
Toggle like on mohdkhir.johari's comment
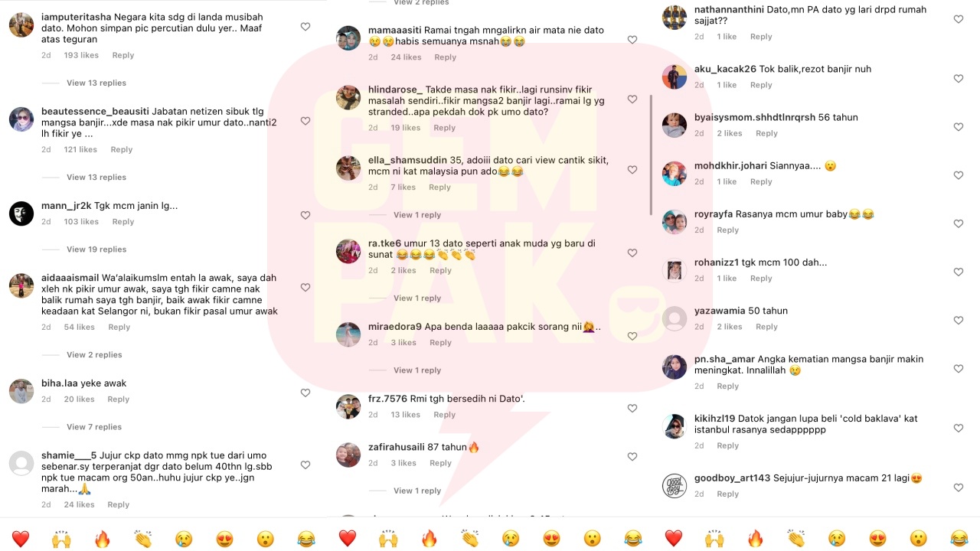(959, 175)
